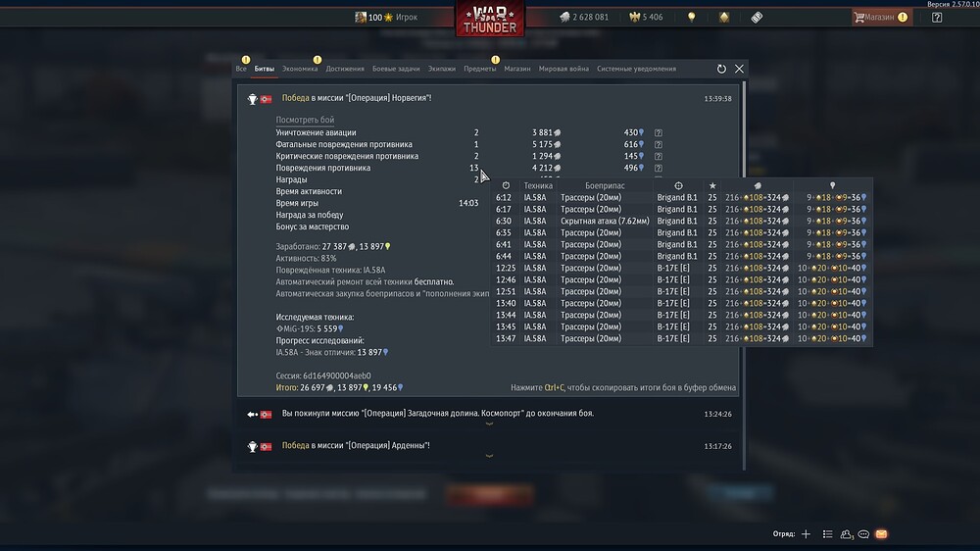Open the Достижения tab
The width and height of the screenshot is (980, 551).
point(344,69)
